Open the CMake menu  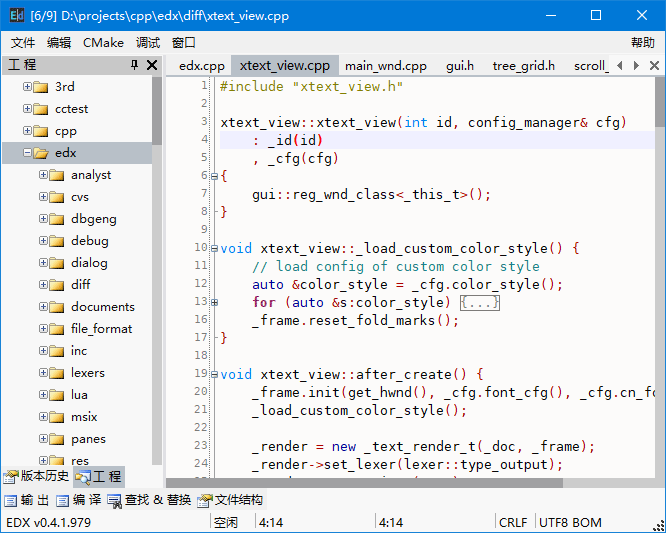click(103, 43)
